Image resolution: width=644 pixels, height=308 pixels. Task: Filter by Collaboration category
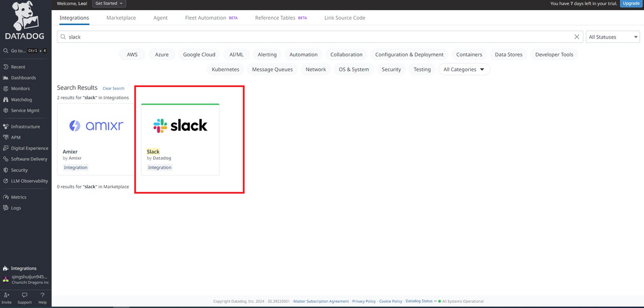346,54
